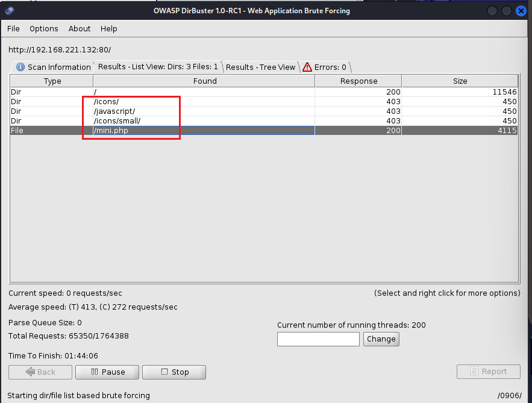Click the square stop icon on Stop button
This screenshot has height=403, width=532.
point(164,372)
